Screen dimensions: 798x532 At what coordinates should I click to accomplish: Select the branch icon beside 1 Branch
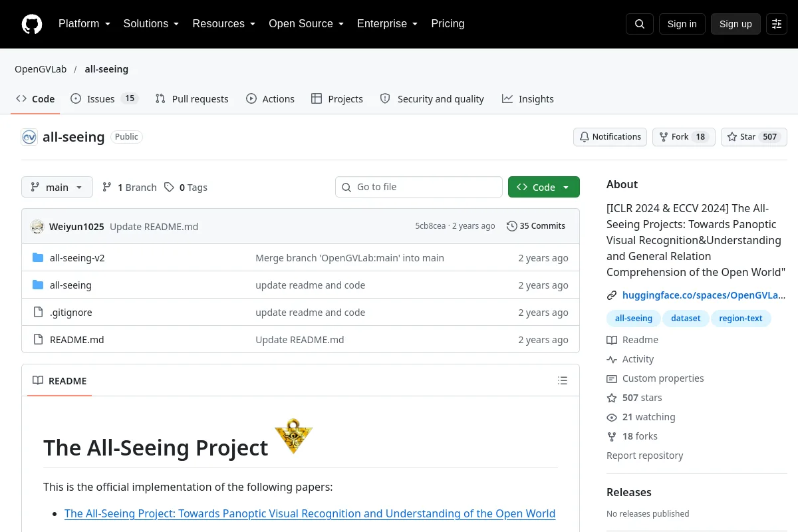(107, 188)
